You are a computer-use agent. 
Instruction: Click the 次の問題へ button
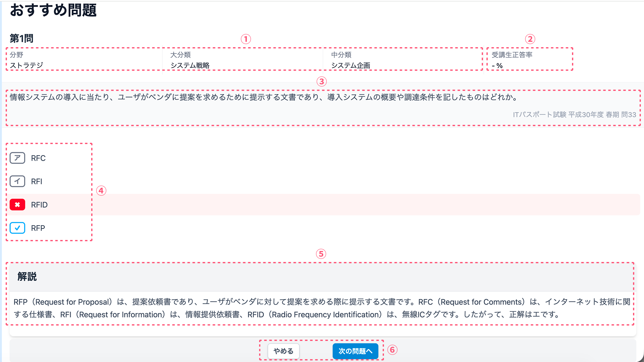click(x=356, y=351)
